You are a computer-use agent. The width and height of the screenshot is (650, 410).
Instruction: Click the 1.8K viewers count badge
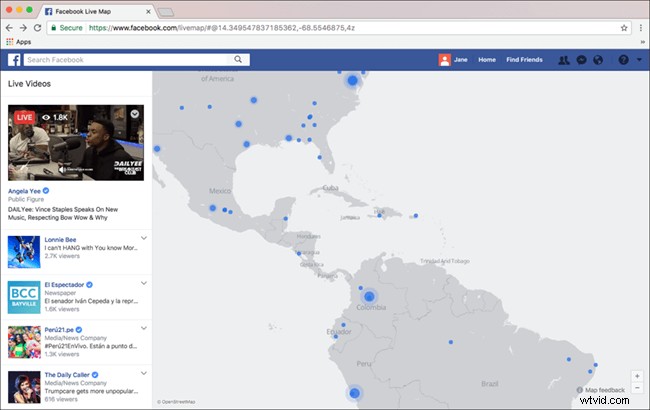[x=55, y=117]
